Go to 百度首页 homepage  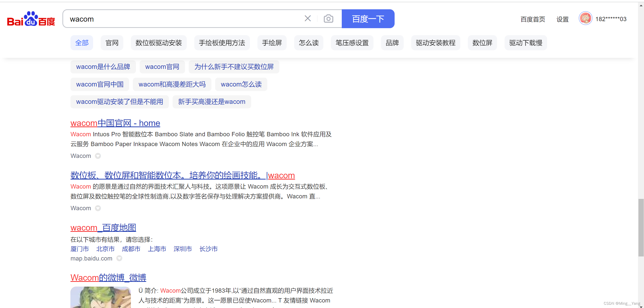tap(533, 19)
